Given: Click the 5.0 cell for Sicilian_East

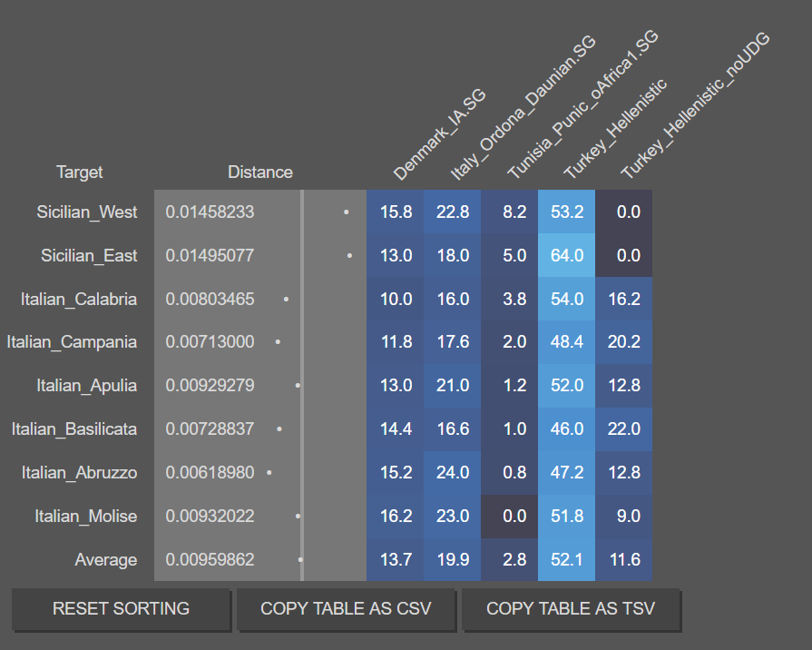Looking at the screenshot, I should tap(510, 255).
